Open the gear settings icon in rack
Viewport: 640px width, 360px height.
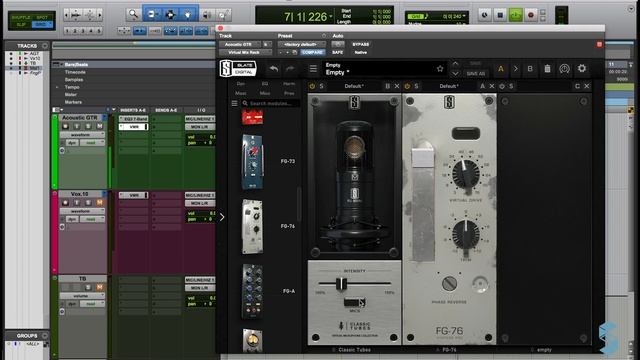582,69
